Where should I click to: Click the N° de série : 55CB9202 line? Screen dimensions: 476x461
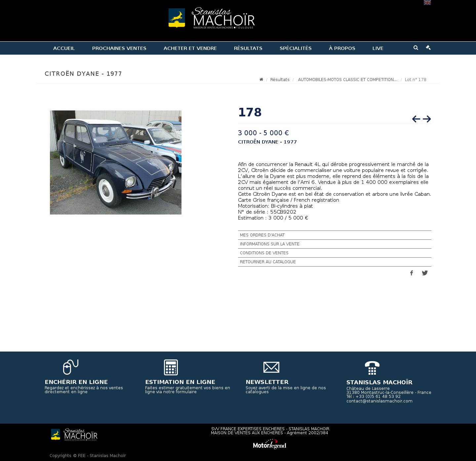267,212
